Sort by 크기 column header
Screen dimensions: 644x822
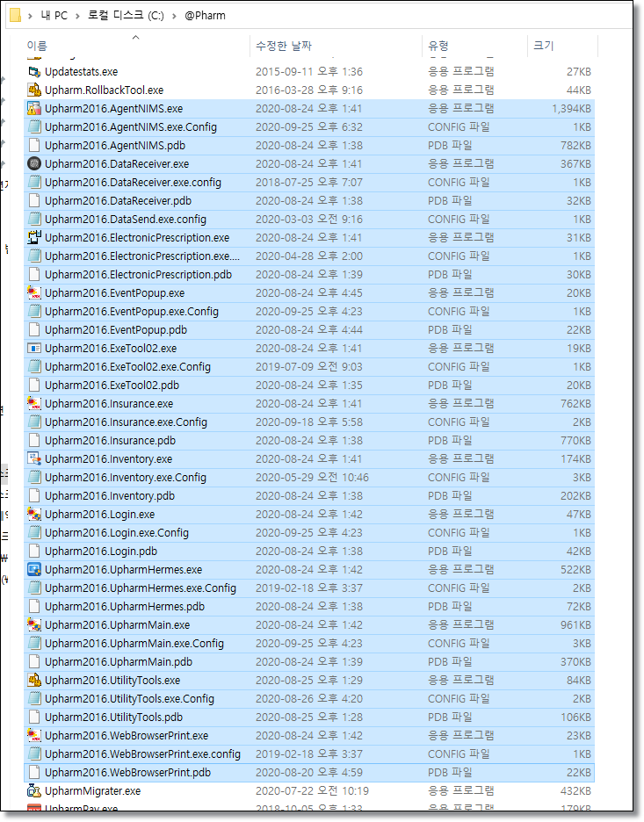(544, 46)
